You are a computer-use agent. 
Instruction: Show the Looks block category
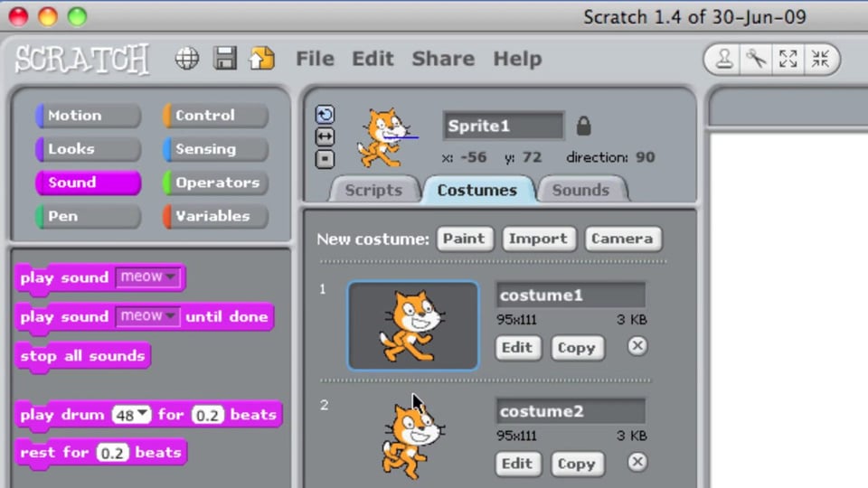[x=88, y=149]
